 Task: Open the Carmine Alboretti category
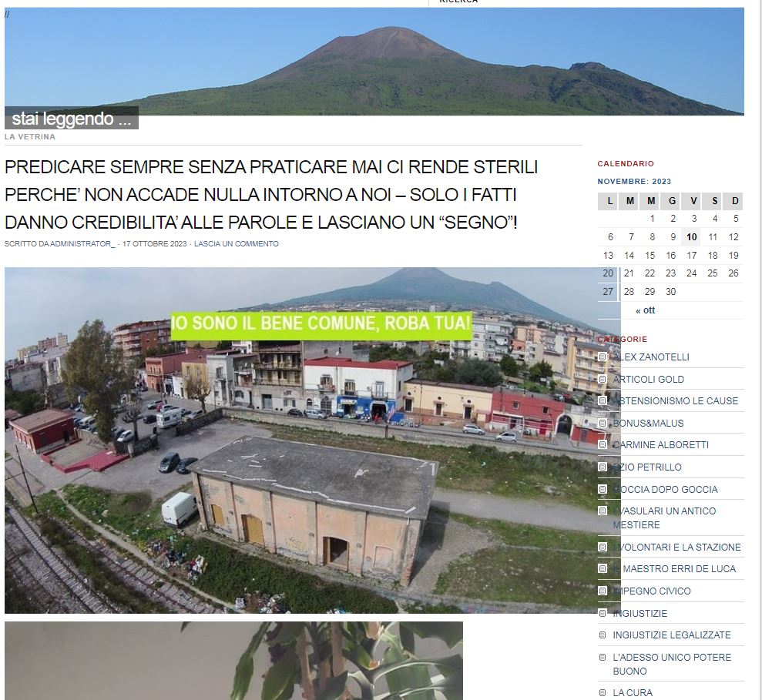pos(660,444)
